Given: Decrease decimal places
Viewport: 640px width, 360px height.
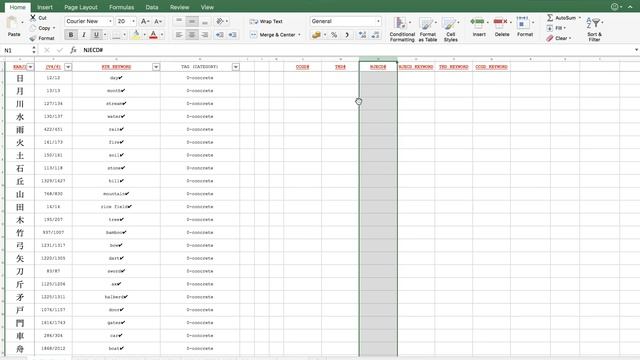Looking at the screenshot, I should tap(376, 35).
